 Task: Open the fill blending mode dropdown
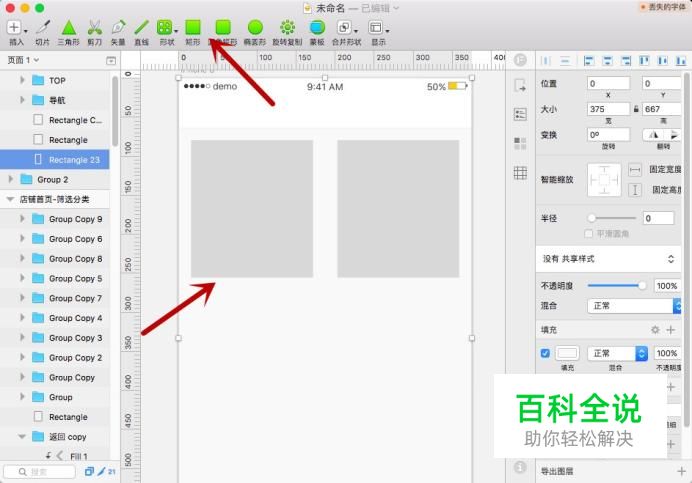pyautogui.click(x=617, y=353)
